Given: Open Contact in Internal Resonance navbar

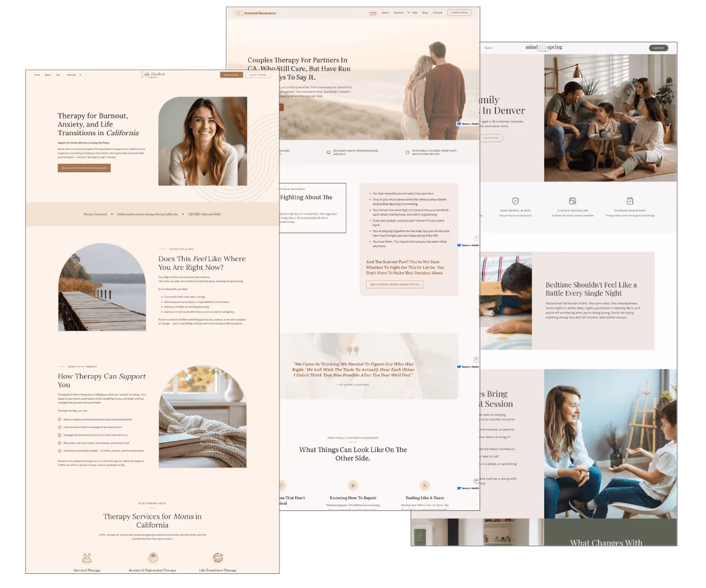Looking at the screenshot, I should point(437,12).
